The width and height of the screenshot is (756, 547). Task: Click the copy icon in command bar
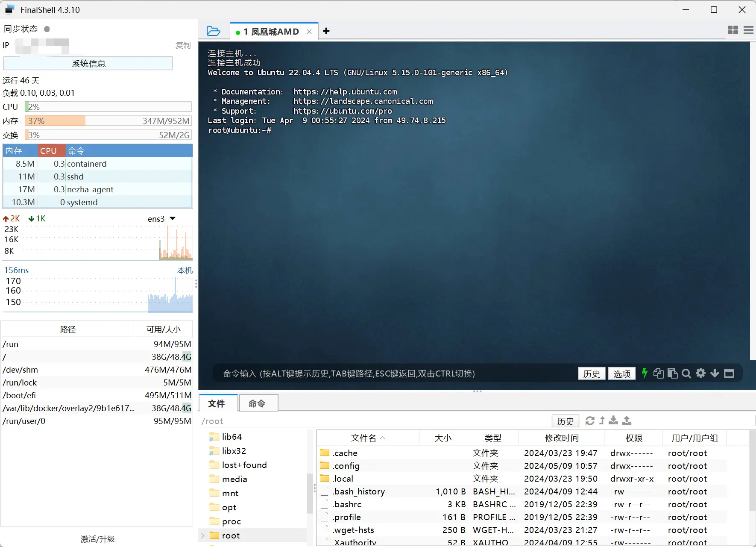coord(658,373)
